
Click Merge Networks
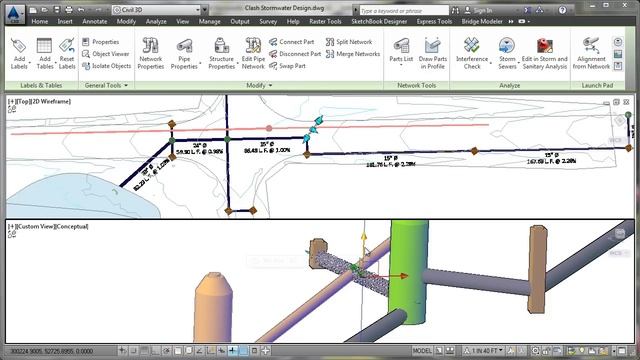coord(353,54)
